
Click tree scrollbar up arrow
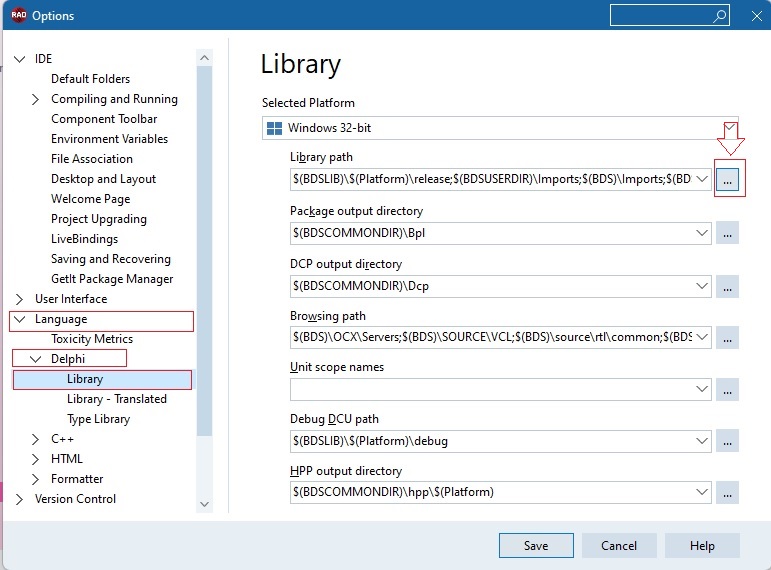tap(205, 58)
